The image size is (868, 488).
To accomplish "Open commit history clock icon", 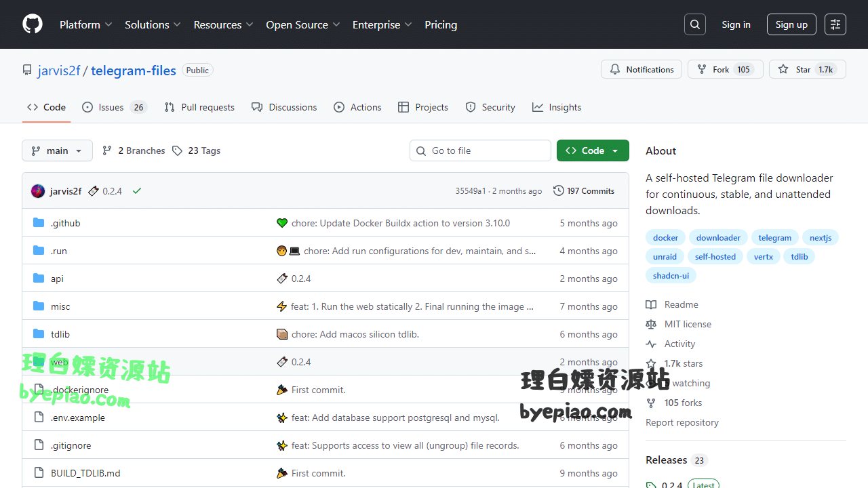I will tap(559, 191).
